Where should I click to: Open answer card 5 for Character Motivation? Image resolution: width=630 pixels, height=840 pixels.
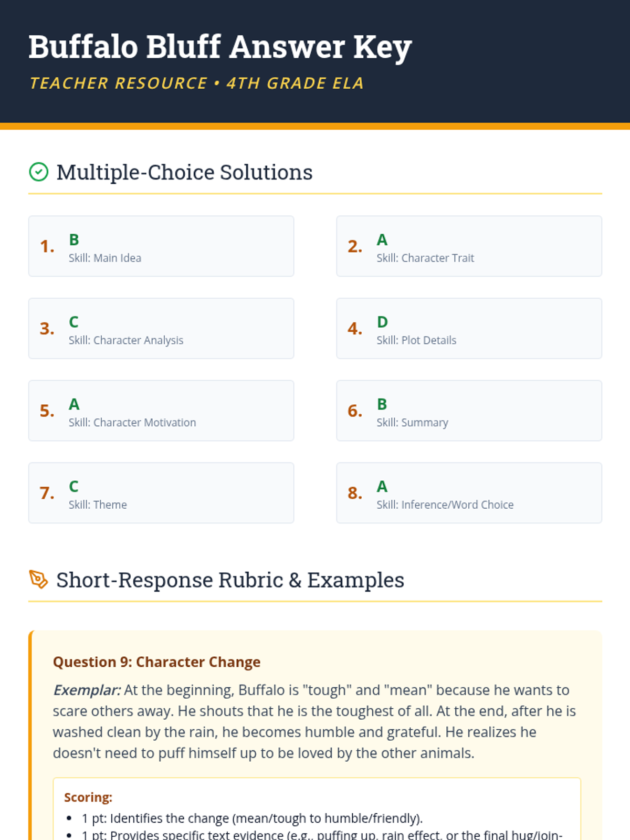161,411
